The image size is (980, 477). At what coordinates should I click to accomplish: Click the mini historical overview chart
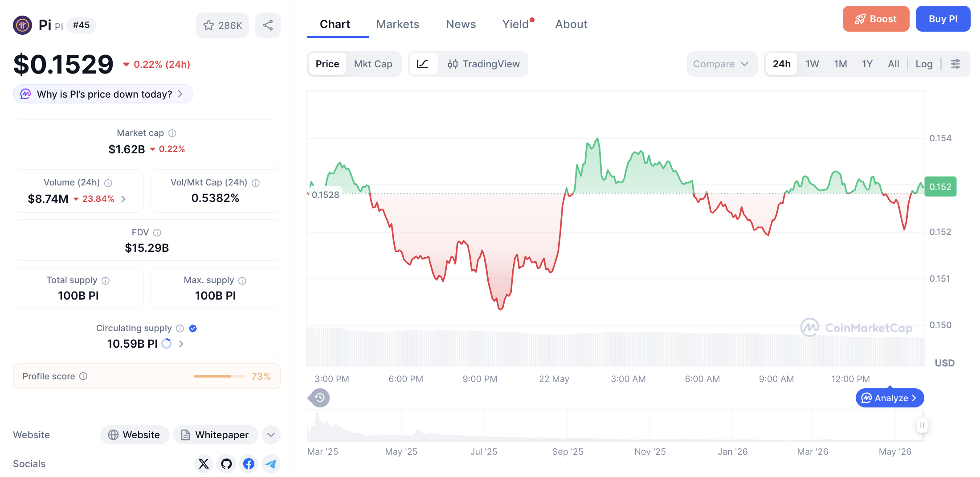pyautogui.click(x=616, y=426)
